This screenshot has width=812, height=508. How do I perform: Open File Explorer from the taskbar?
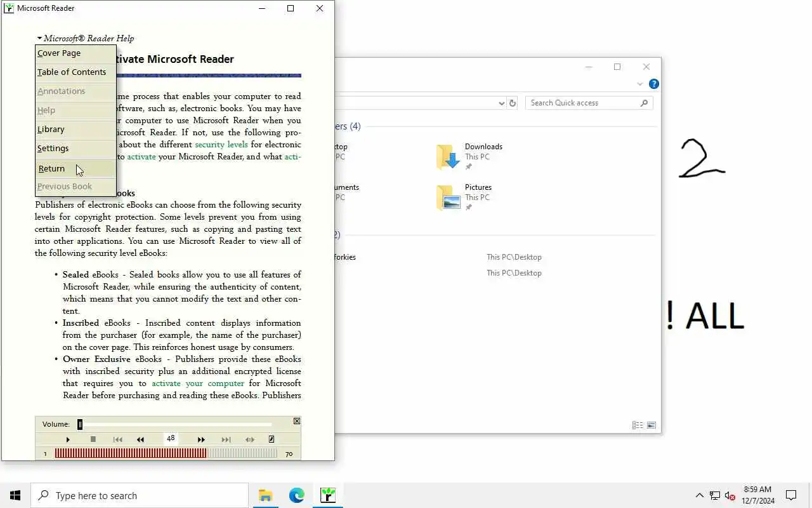(265, 495)
